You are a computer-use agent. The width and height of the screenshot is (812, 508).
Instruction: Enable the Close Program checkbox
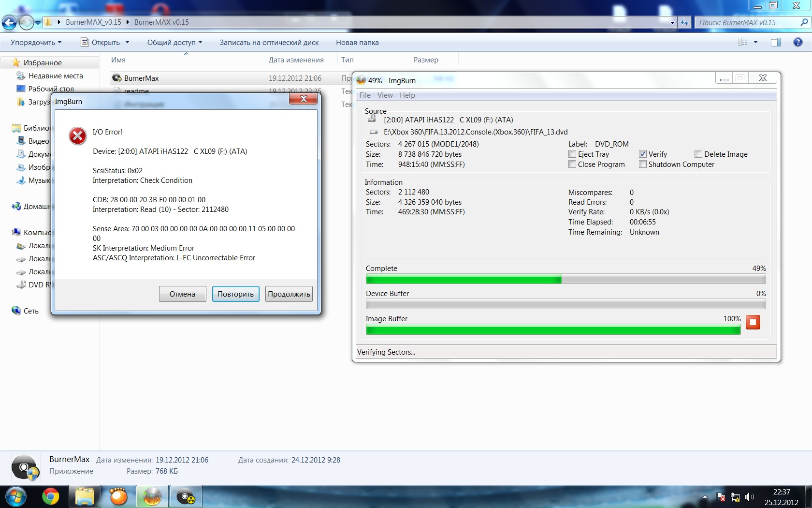pos(572,164)
